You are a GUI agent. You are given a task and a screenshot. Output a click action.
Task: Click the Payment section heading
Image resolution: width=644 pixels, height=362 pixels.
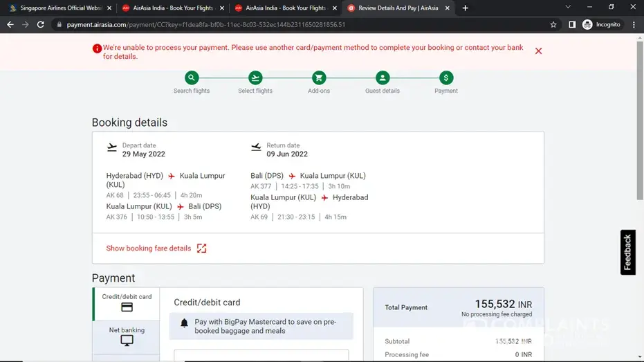[113, 278]
